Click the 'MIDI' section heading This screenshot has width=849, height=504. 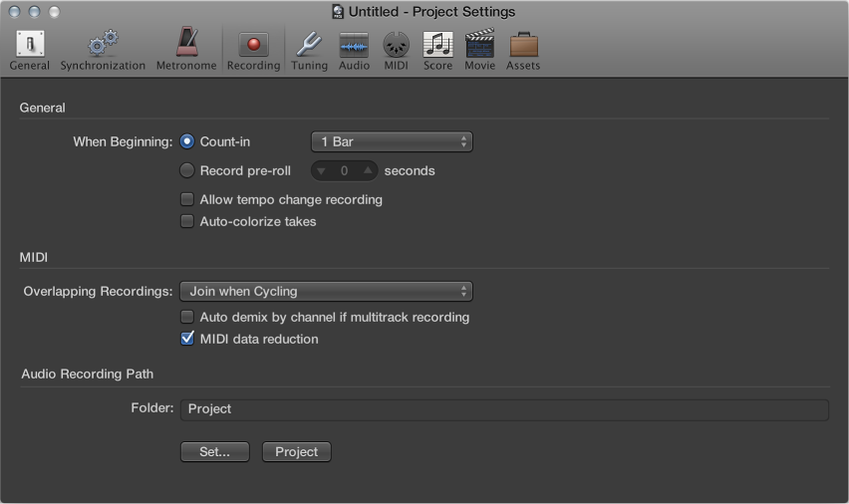tap(34, 257)
